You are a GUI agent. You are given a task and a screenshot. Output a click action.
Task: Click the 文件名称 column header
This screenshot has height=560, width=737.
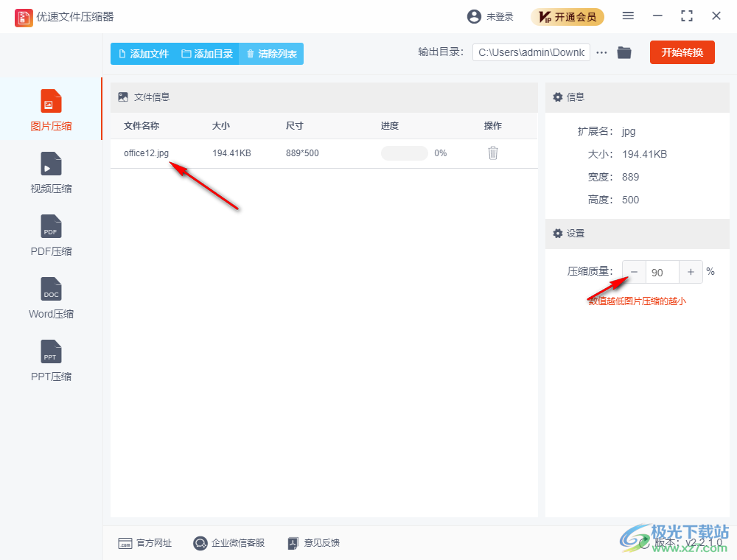[142, 125]
